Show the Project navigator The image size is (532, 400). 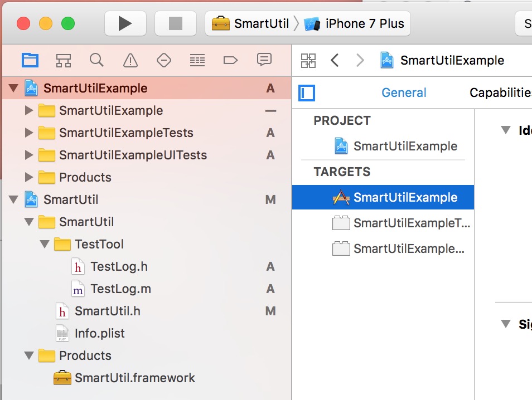point(30,60)
